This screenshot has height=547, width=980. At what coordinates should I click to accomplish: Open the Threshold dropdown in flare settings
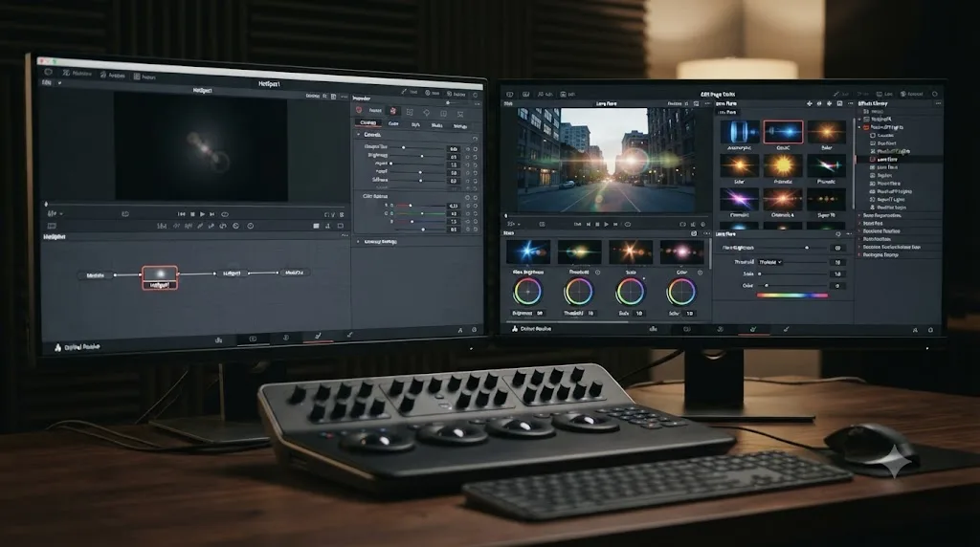click(x=770, y=262)
